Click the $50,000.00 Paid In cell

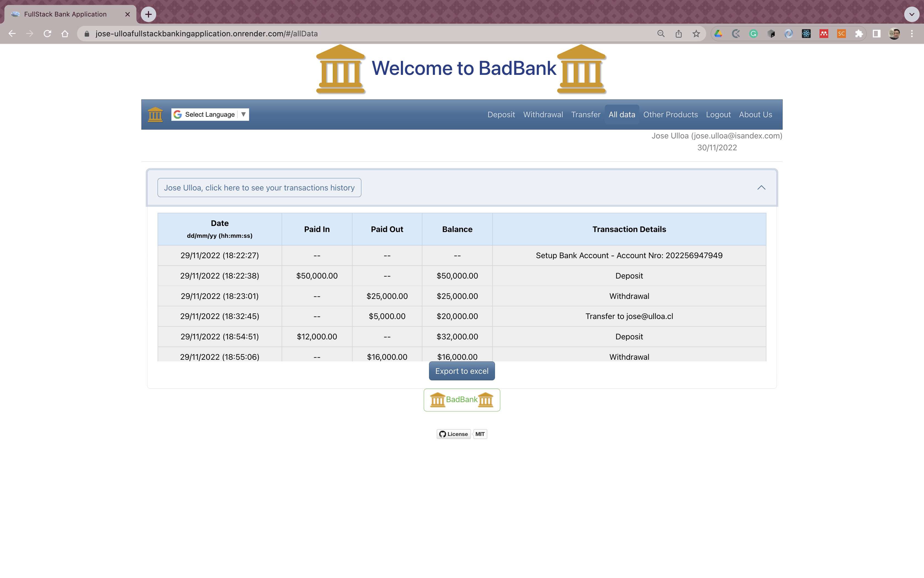click(317, 276)
